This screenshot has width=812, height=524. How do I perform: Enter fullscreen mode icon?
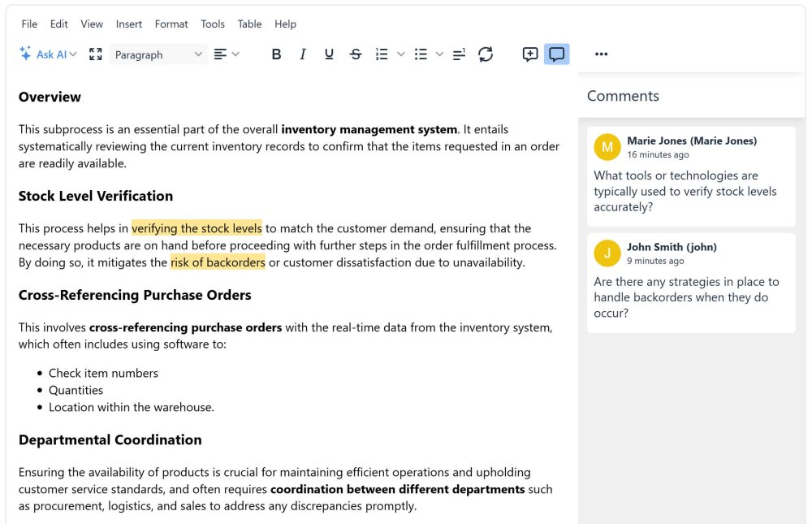[95, 54]
